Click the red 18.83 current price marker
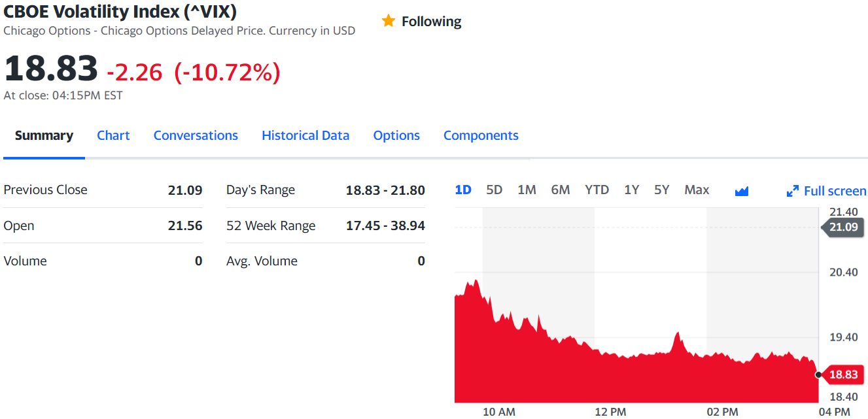Screen dimensions: 868x419 [842, 375]
